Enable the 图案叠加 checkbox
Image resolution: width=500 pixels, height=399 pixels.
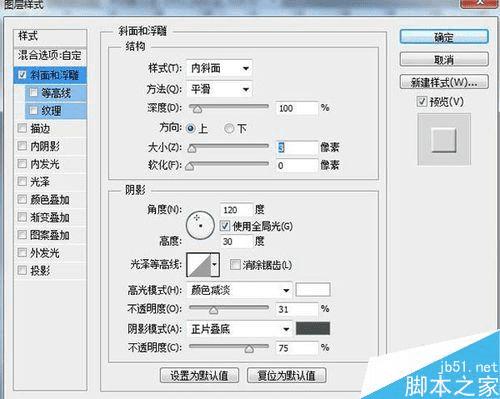click(22, 235)
